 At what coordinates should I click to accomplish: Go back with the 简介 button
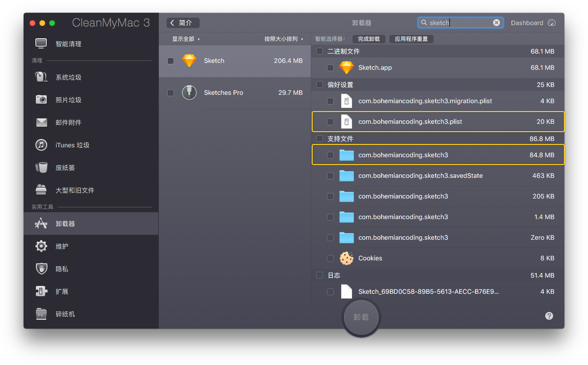(x=183, y=23)
